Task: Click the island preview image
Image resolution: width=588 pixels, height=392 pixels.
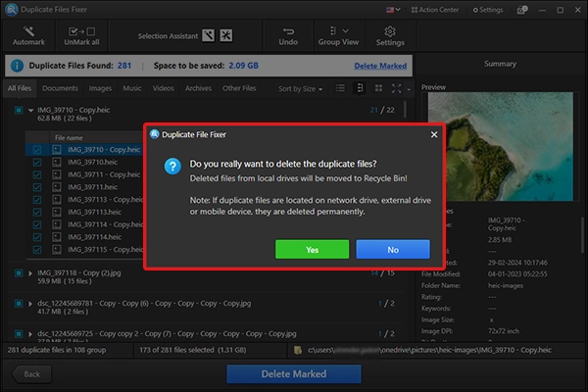Action: (x=501, y=147)
